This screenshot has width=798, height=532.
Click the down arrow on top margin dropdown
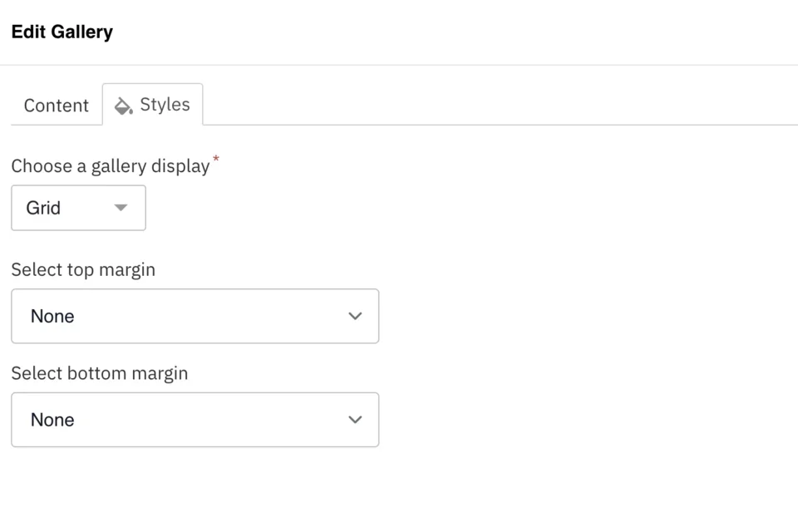click(x=355, y=316)
